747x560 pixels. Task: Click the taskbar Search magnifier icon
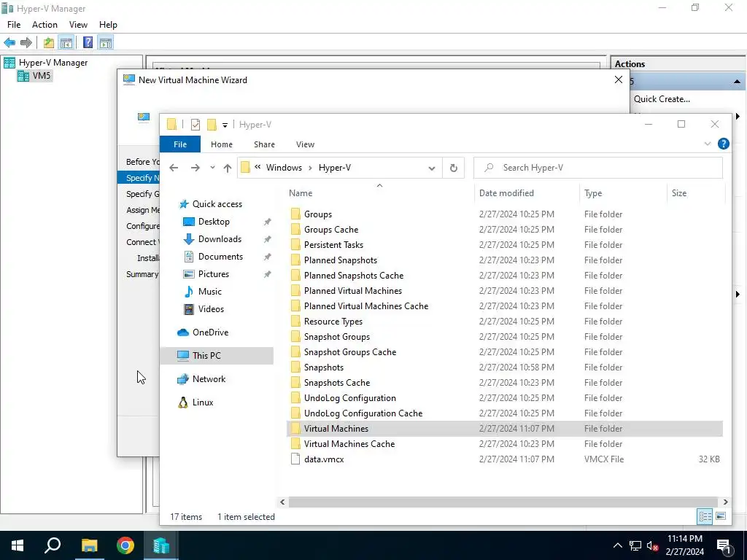pyautogui.click(x=53, y=545)
